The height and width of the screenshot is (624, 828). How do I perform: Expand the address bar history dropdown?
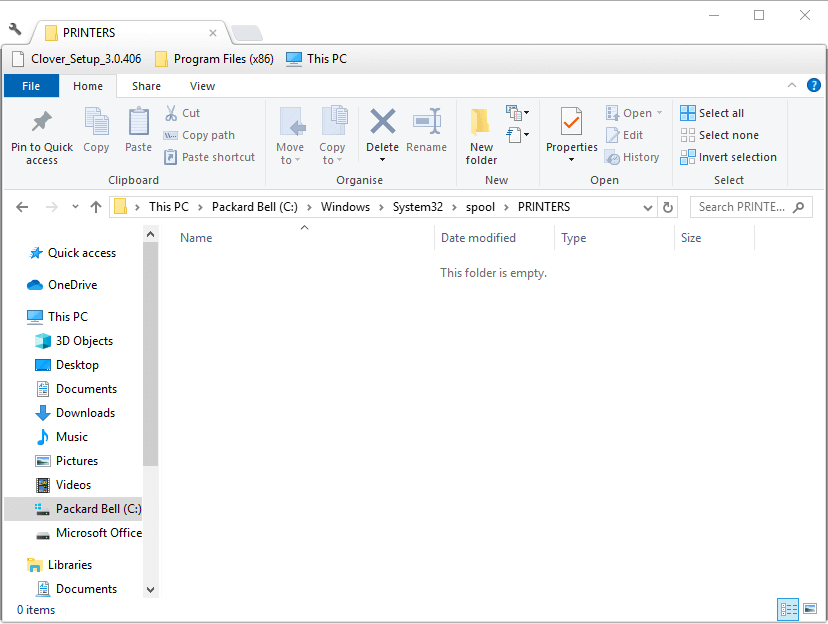click(647, 207)
